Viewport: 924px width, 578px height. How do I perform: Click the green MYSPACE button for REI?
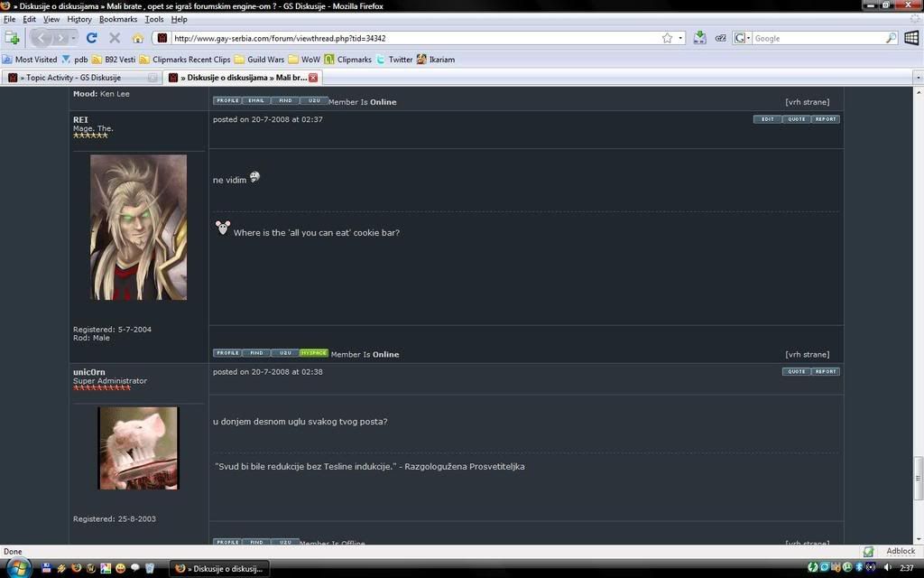coord(313,353)
